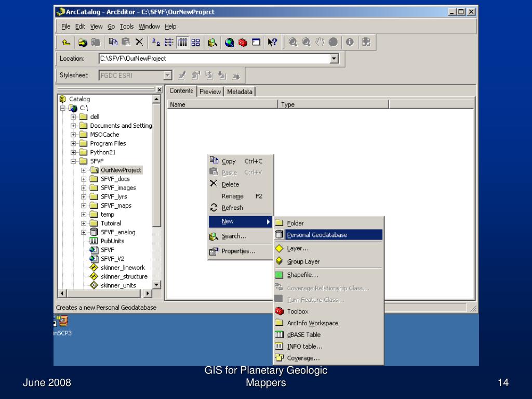Open the Tools menu
This screenshot has height=399, width=532.
[127, 26]
